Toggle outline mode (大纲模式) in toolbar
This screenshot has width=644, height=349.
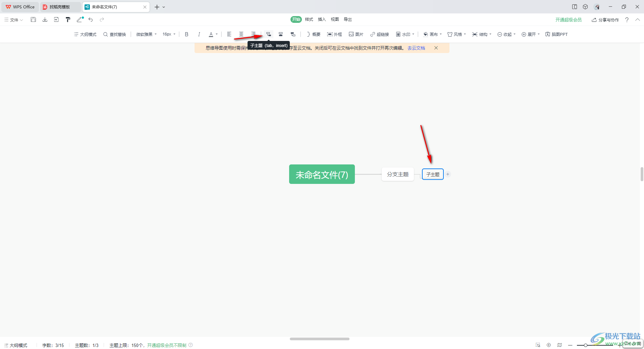85,34
